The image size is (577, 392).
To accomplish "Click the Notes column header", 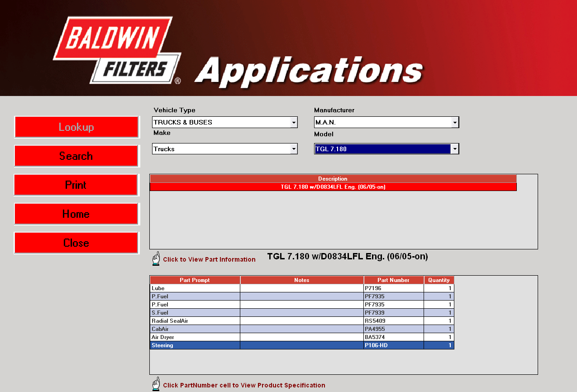I will (302, 280).
